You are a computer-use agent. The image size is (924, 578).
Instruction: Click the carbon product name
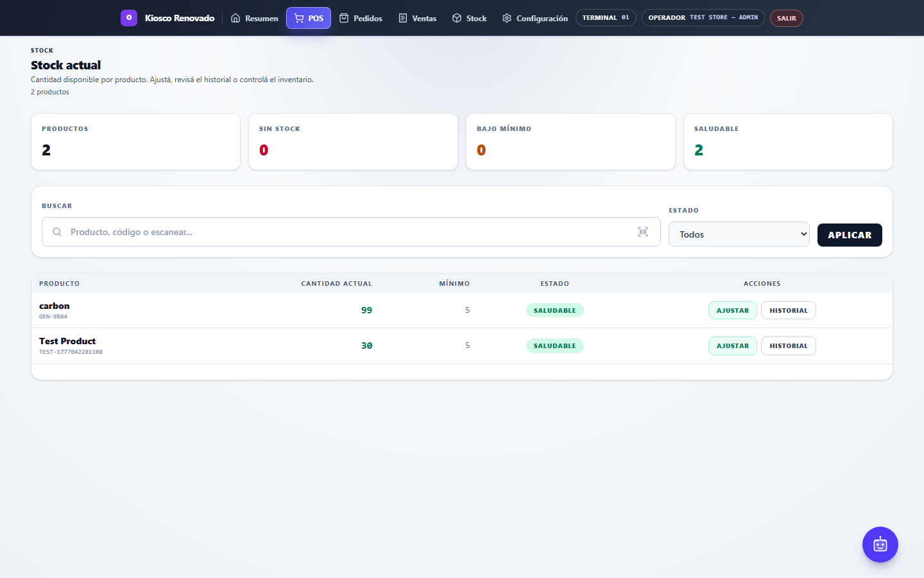click(x=55, y=306)
